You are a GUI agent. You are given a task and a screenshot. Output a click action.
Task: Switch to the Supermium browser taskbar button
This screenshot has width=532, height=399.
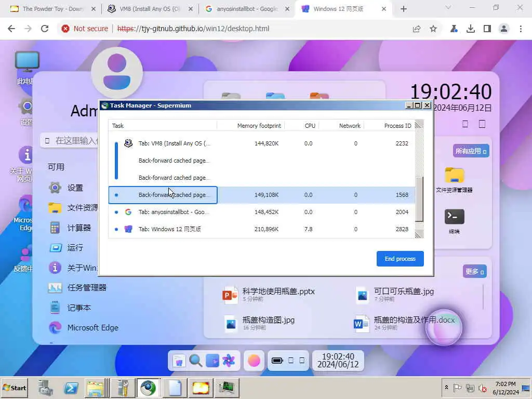point(148,388)
